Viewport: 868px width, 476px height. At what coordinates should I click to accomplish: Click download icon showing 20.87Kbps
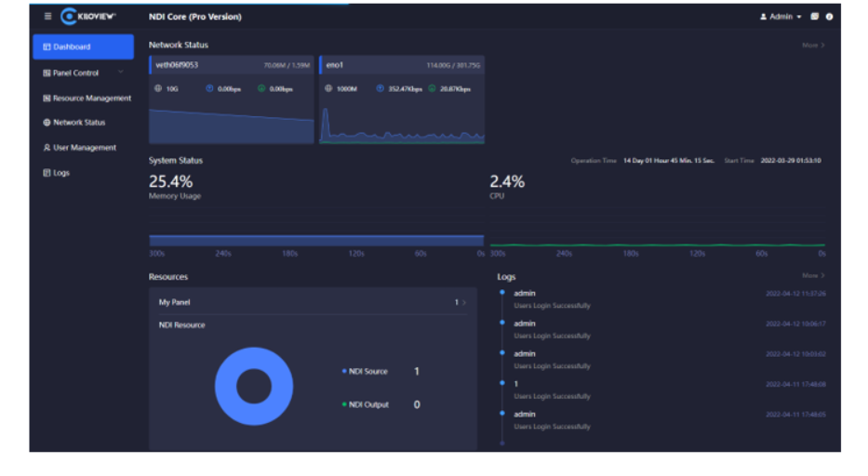click(x=432, y=88)
